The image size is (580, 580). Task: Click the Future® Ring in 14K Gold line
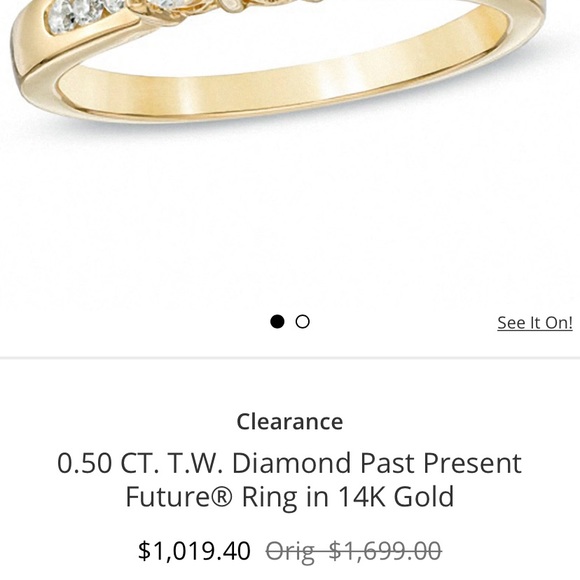coord(290,497)
